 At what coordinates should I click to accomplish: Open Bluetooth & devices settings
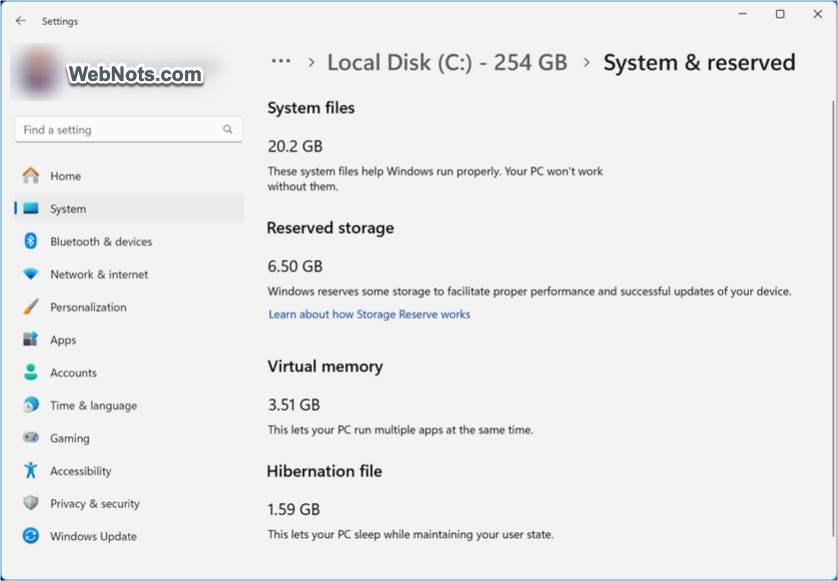pyautogui.click(x=128, y=242)
